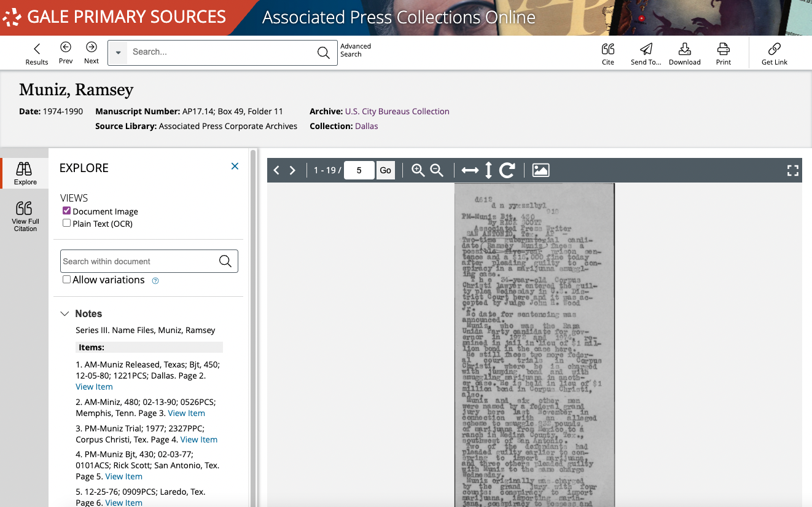Image resolution: width=812 pixels, height=507 pixels.
Task: Click the search within document magnifier
Action: [x=225, y=261]
